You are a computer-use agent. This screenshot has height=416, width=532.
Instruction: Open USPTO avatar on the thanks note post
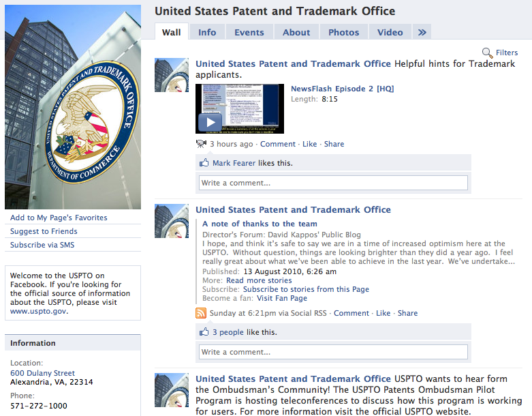pyautogui.click(x=172, y=221)
